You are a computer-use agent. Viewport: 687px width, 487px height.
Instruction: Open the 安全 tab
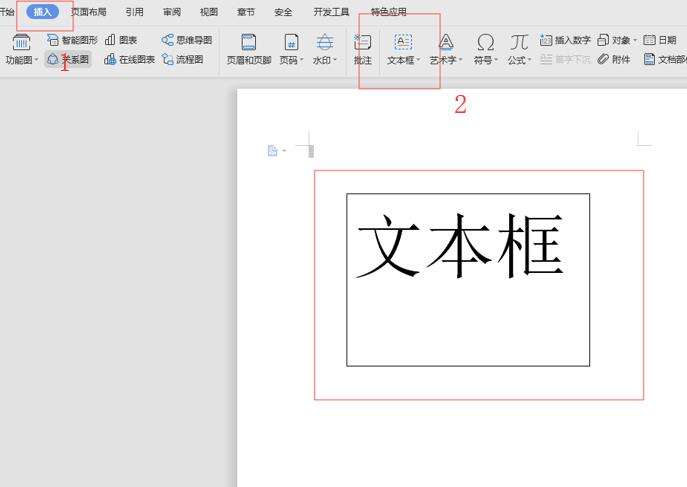click(x=283, y=12)
